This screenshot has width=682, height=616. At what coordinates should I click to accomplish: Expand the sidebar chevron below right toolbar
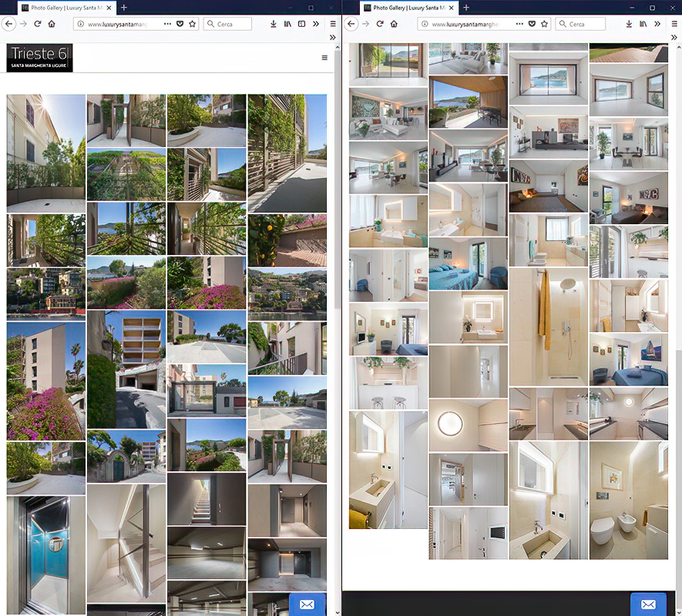674,38
